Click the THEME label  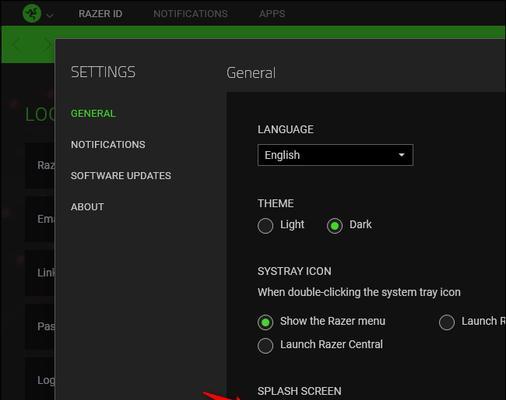click(x=276, y=203)
